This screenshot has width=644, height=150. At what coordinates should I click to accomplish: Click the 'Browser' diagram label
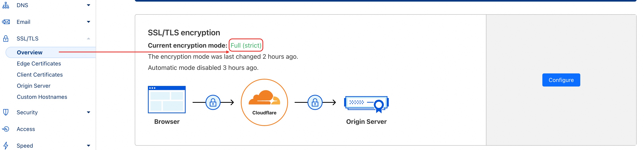click(167, 122)
